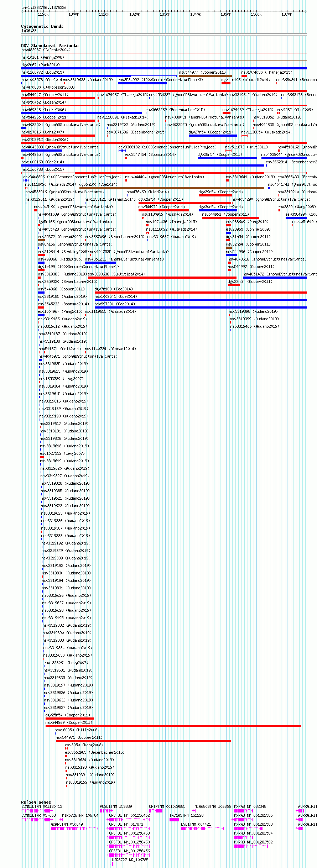This screenshot has width=317, height=868.
Task: Click esv1004967 (Pang2010) label
Action: coord(60,312)
